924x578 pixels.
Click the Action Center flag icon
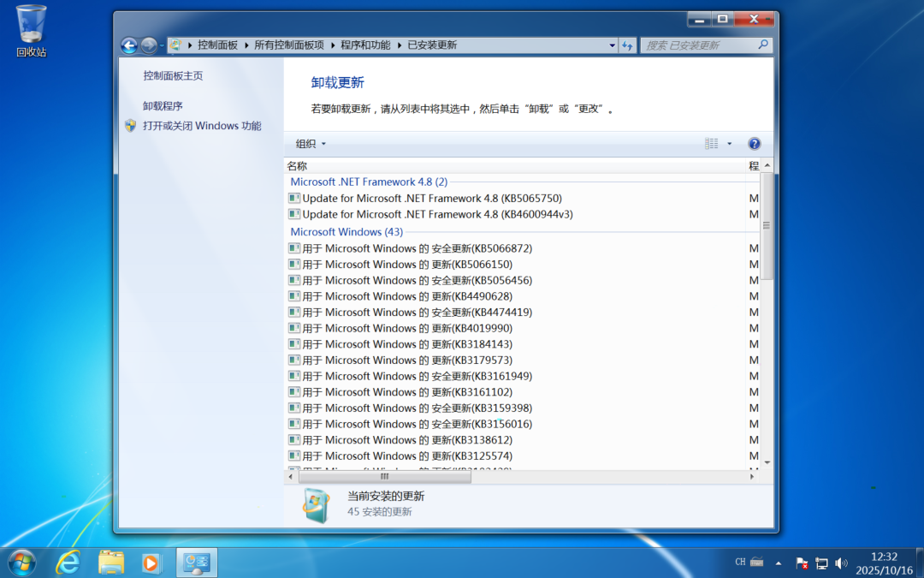(x=802, y=563)
